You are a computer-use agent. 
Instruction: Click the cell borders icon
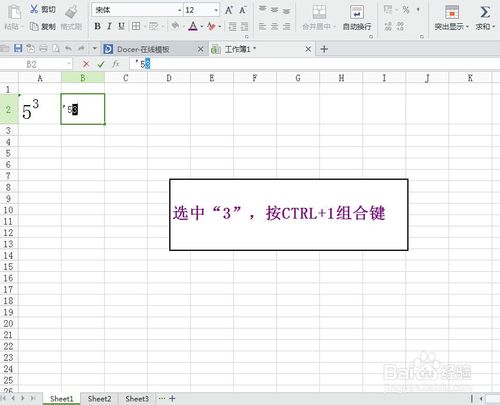pyautogui.click(x=136, y=26)
